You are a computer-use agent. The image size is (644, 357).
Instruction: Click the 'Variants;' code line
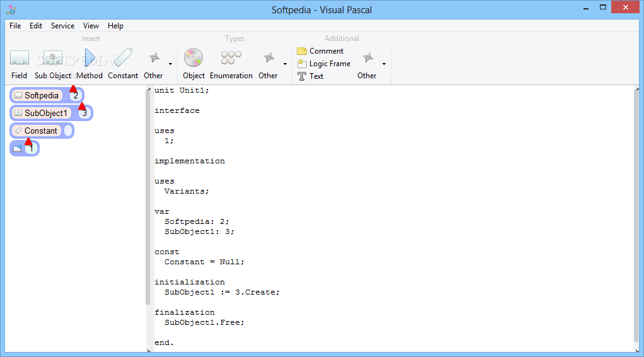click(x=187, y=191)
